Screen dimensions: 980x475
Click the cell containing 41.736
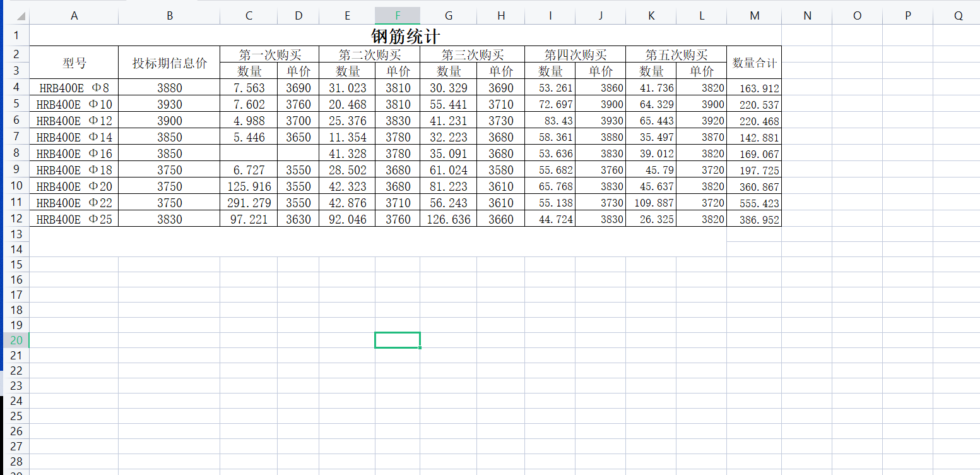[x=651, y=87]
